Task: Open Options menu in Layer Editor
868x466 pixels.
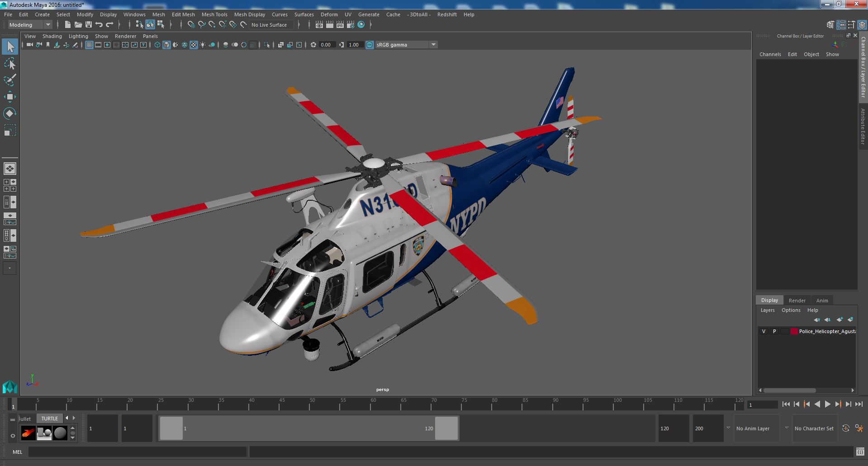Action: point(791,310)
